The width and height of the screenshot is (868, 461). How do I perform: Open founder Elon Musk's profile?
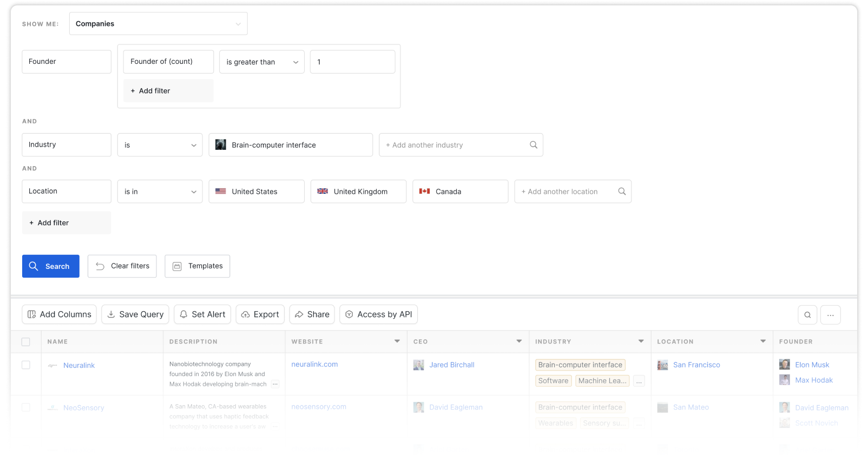812,365
